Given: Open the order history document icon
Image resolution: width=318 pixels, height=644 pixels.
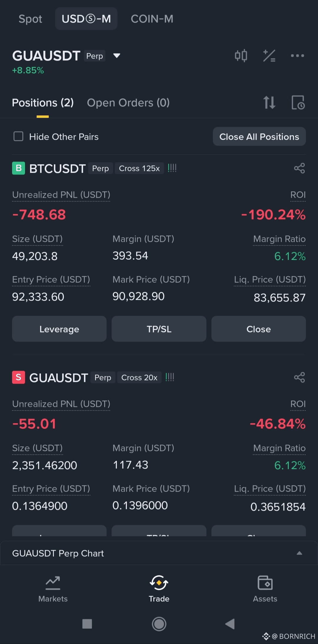Looking at the screenshot, I should coord(298,103).
